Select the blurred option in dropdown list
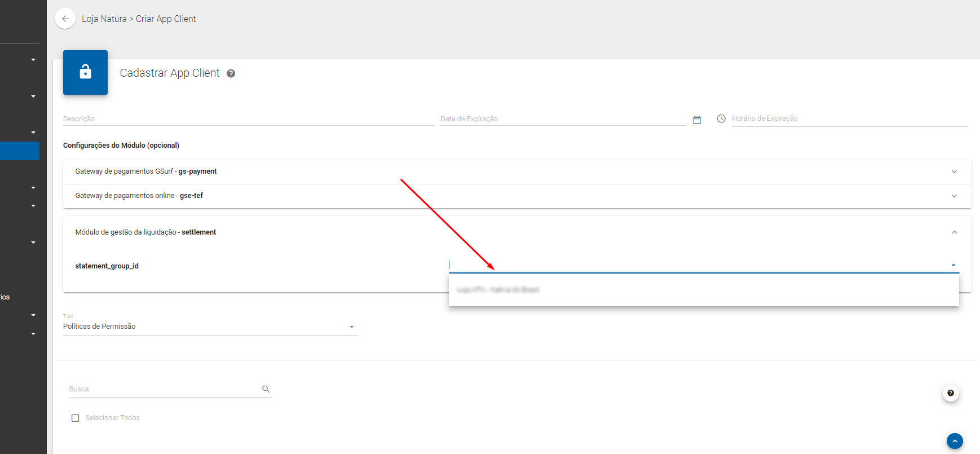The width and height of the screenshot is (980, 454). [498, 290]
